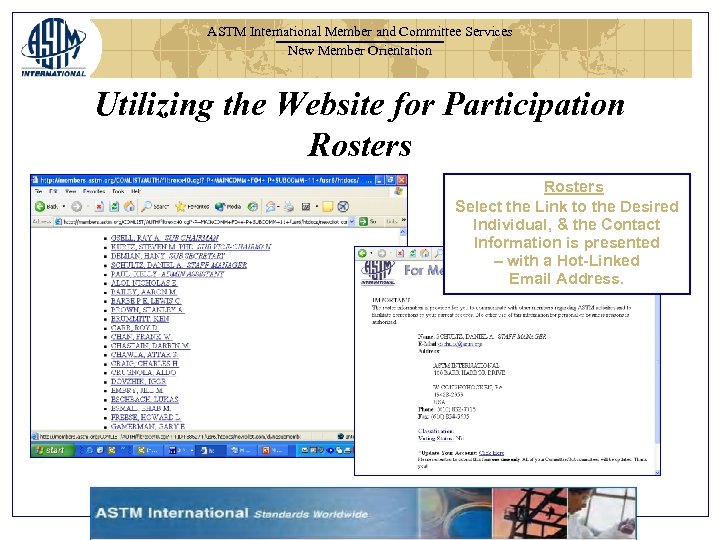Viewport: 720px width, 540px height.
Task: Expand the address bar dropdown
Action: (352, 221)
